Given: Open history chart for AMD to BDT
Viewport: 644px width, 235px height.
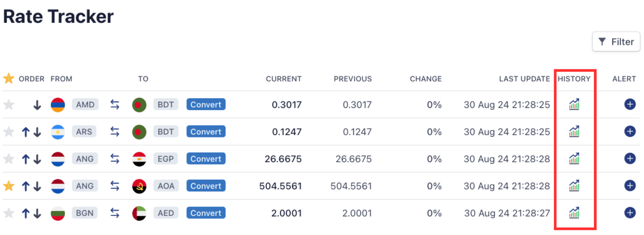Looking at the screenshot, I should [574, 104].
